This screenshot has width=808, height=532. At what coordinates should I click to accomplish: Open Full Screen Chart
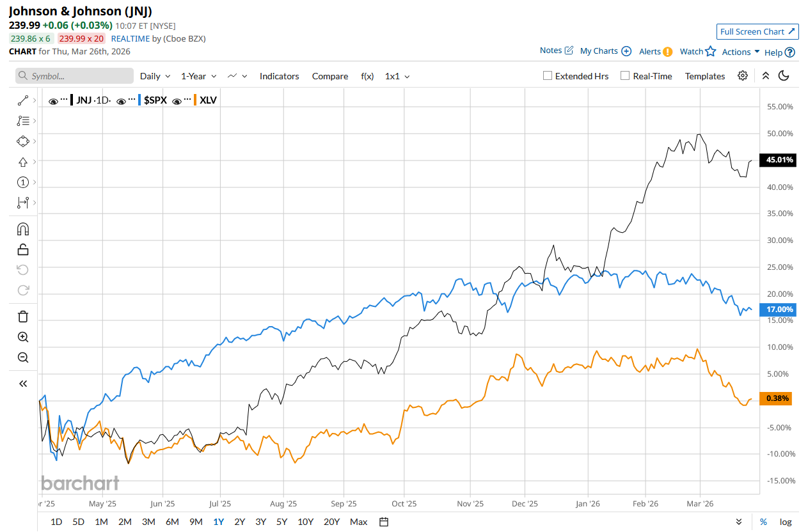pos(757,31)
